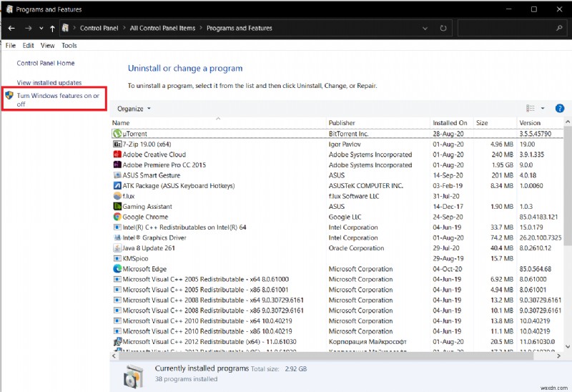Open the Tools menu
The width and height of the screenshot is (572, 392).
coord(69,45)
